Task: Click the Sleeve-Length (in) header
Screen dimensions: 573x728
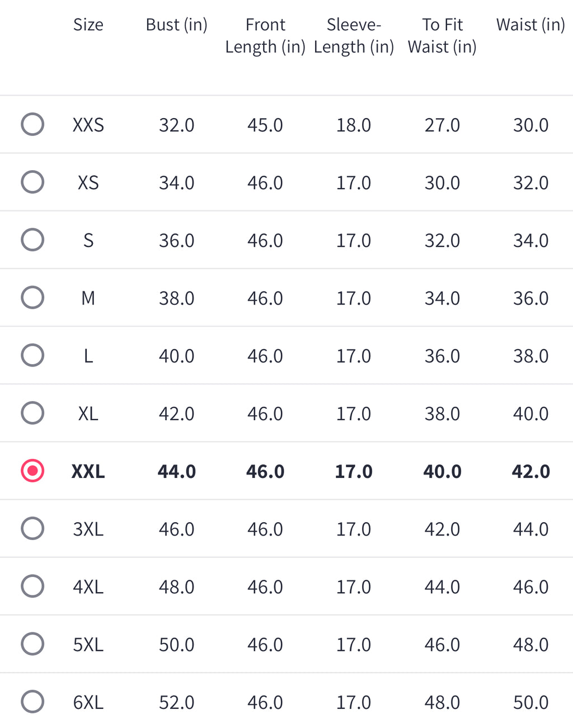Action: pos(354,36)
